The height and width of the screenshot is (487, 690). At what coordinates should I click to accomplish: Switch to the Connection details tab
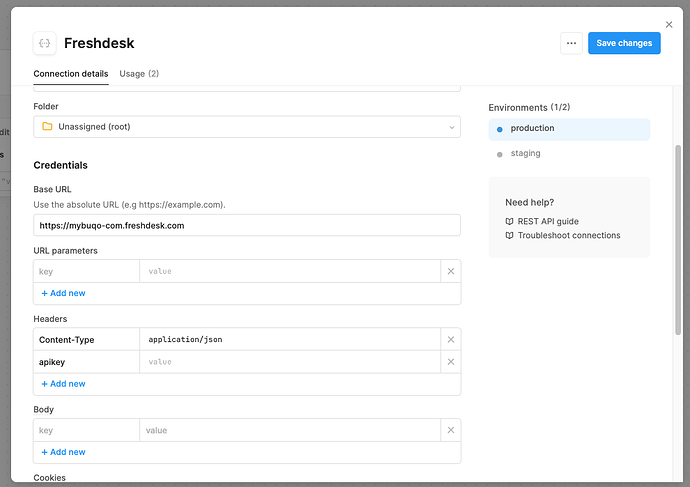(x=71, y=74)
